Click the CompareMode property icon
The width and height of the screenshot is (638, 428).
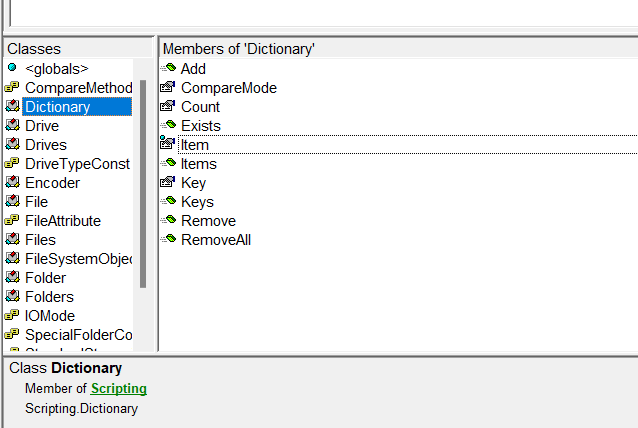click(x=168, y=88)
